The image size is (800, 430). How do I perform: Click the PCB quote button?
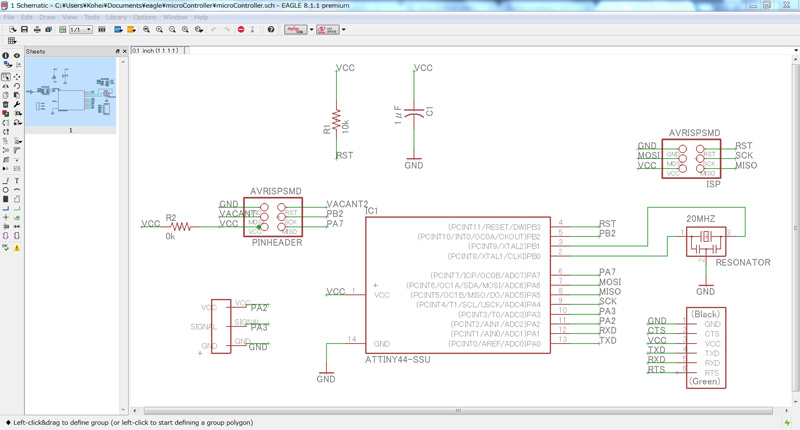(x=328, y=30)
